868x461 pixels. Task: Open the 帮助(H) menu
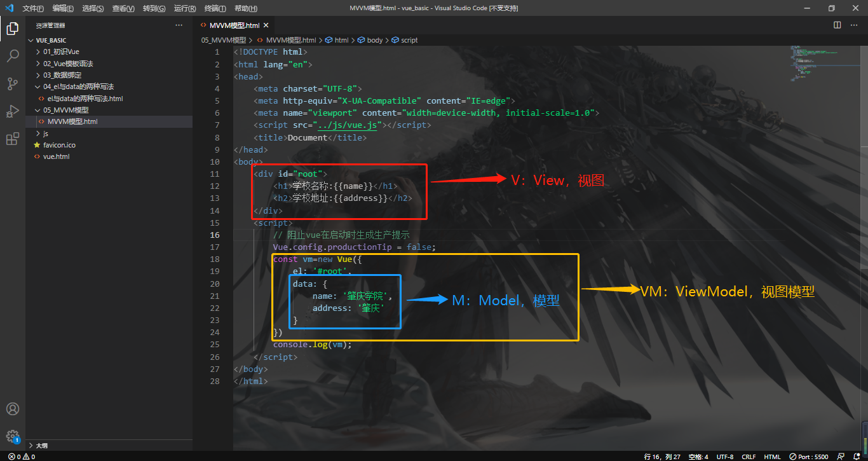246,8
